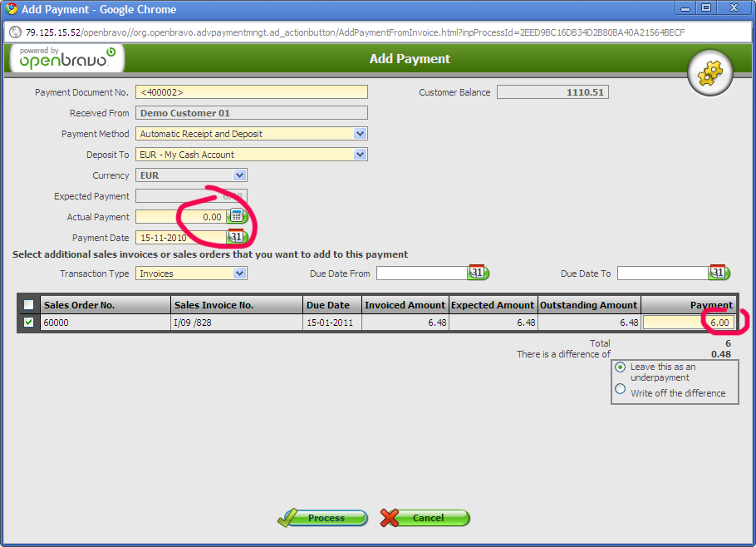The height and width of the screenshot is (547, 756).
Task: Click the Chrome page icon in address bar
Action: tap(15, 32)
